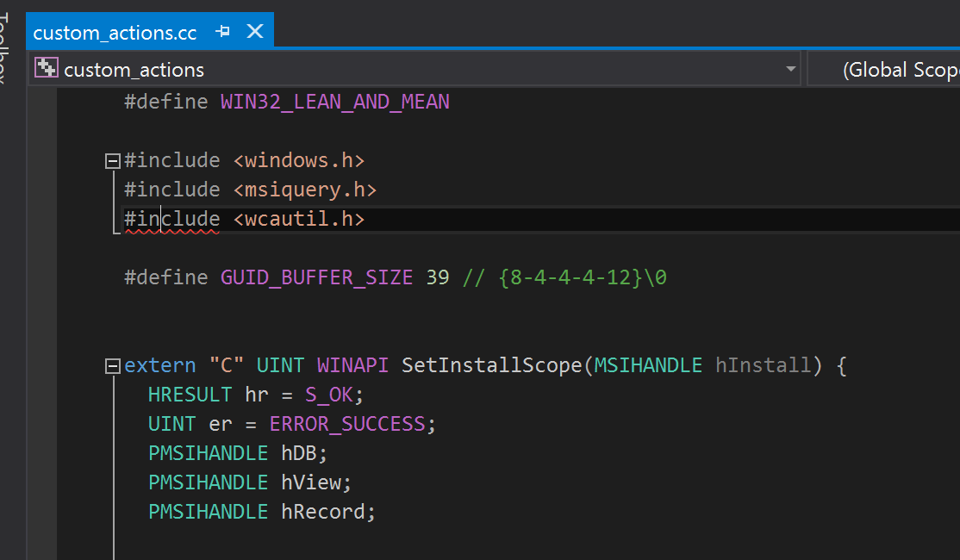Click the <windows.h> include path
Viewport: 960px width, 560px height.
(x=299, y=160)
